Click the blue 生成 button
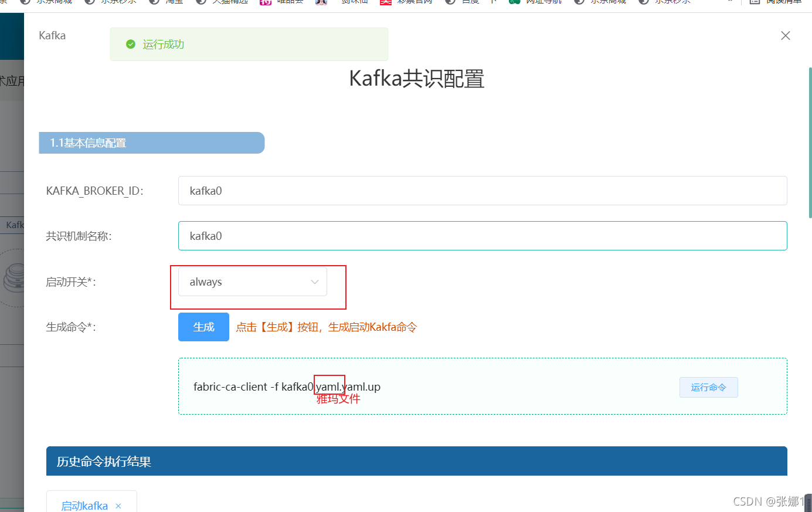The image size is (812, 512). click(x=203, y=327)
